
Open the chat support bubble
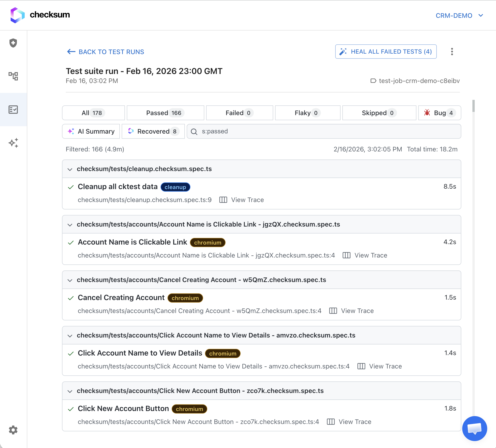[x=474, y=428]
